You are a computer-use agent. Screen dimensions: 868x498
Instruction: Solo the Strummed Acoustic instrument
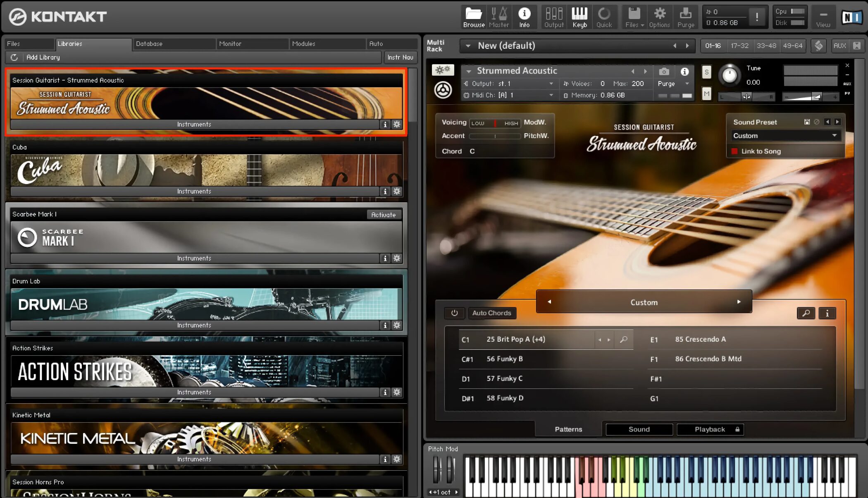[706, 72]
